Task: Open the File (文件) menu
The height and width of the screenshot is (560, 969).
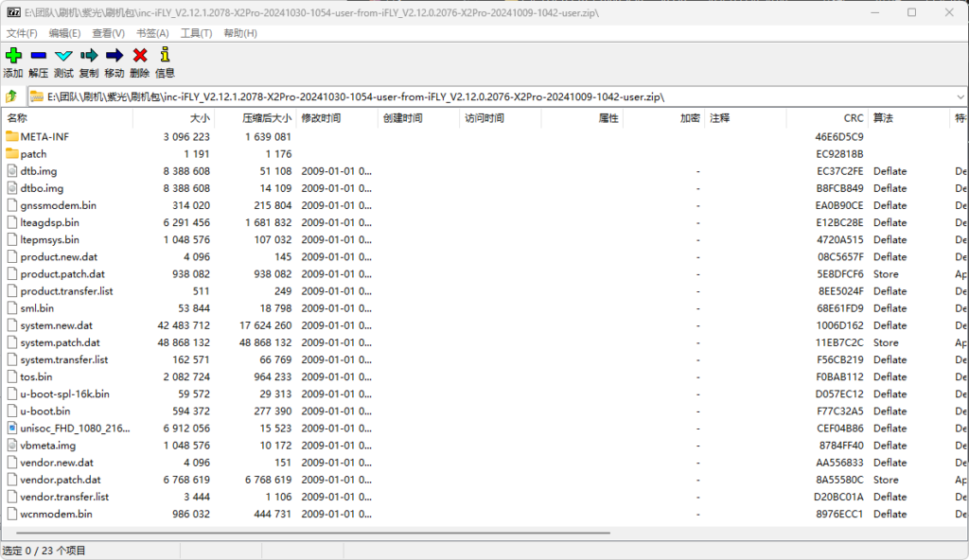Action: (x=22, y=33)
